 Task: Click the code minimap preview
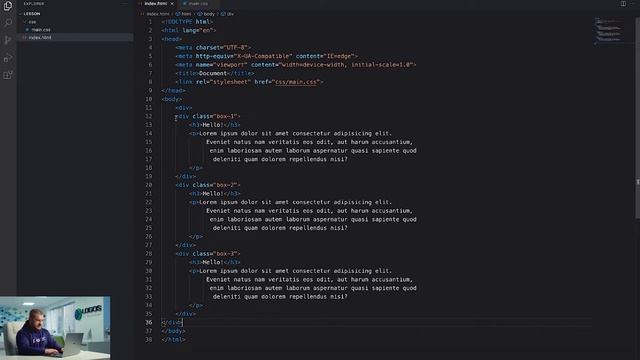coord(608,31)
